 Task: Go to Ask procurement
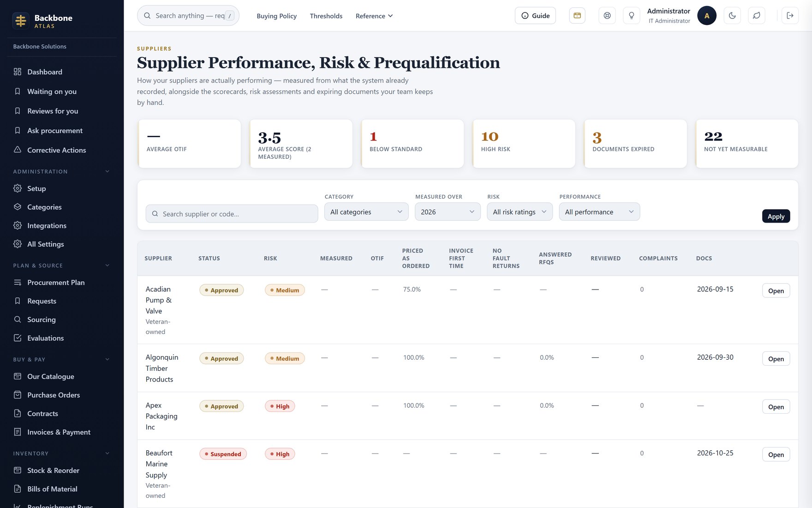pyautogui.click(x=62, y=130)
